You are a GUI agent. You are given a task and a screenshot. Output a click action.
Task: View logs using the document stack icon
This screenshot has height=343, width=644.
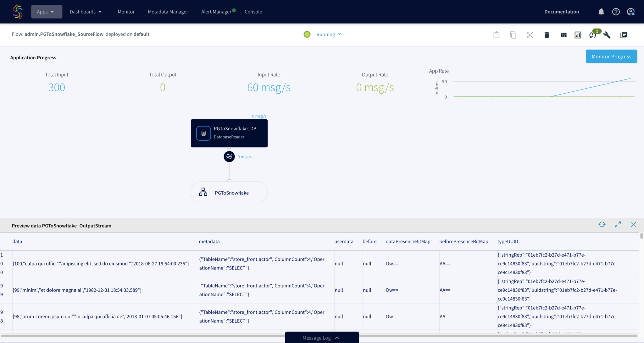[624, 35]
